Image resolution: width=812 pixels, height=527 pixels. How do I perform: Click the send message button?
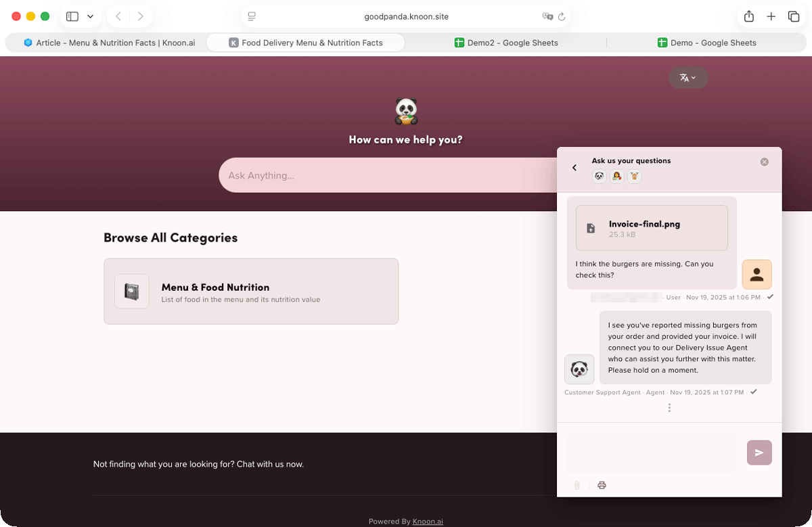point(759,453)
